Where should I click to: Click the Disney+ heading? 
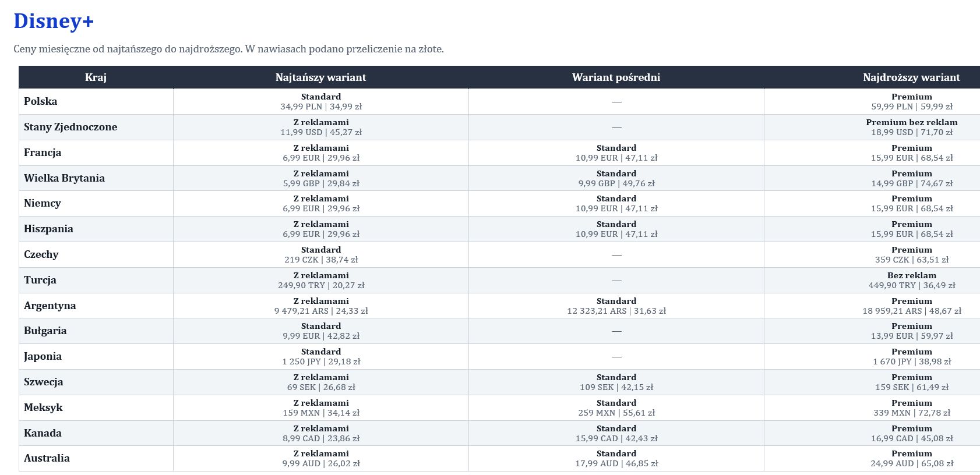54,21
